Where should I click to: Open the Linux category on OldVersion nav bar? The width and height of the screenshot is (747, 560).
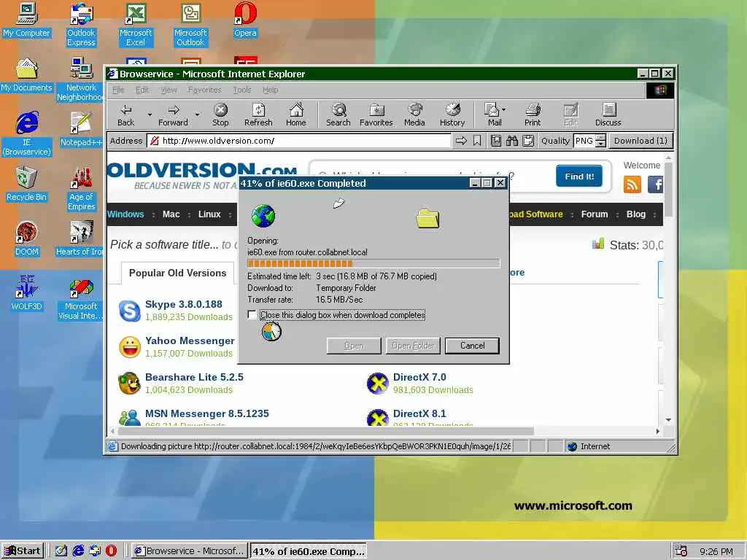pos(209,214)
